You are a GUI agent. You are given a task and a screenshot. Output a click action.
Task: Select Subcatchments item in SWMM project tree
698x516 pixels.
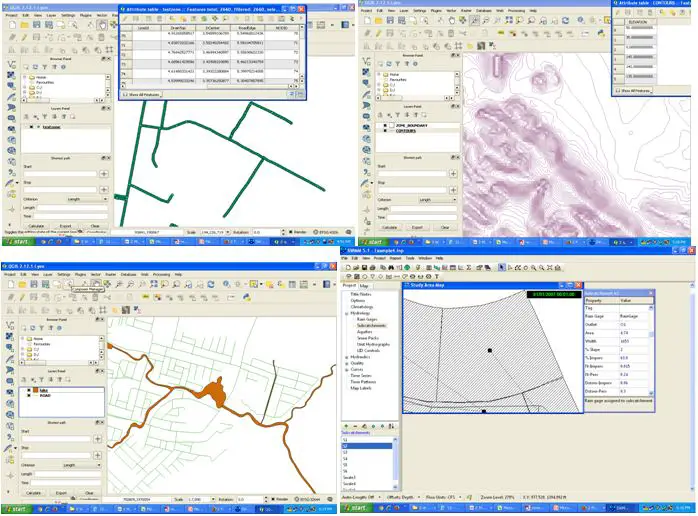(x=371, y=325)
